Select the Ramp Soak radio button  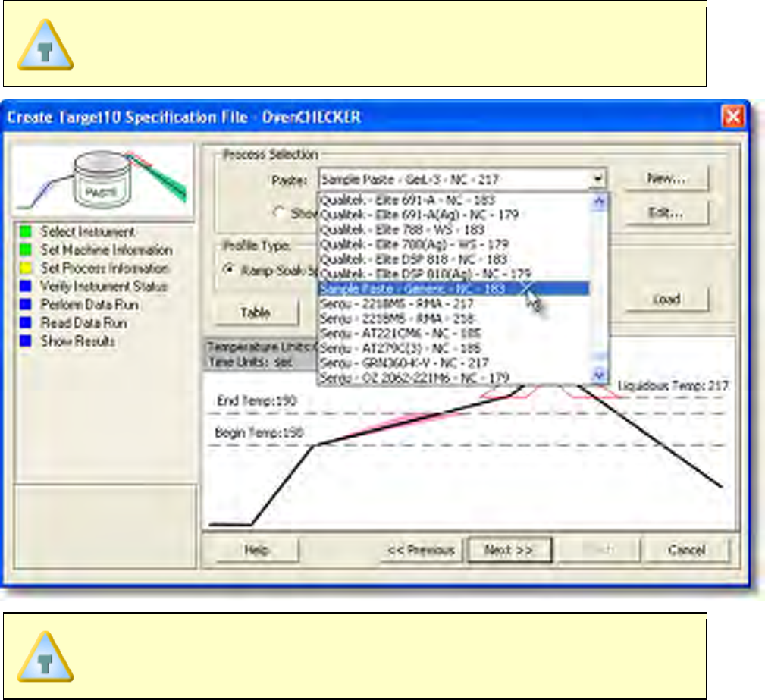(229, 269)
